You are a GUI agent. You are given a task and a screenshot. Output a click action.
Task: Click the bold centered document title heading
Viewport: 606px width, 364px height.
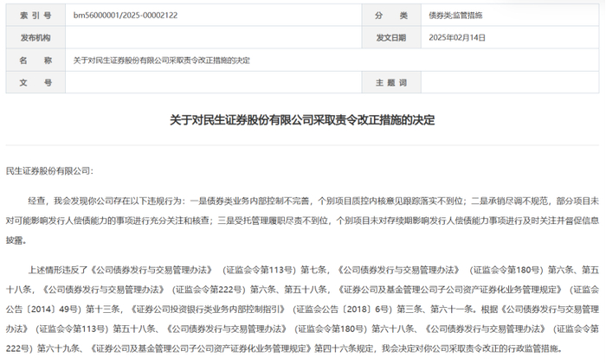pos(302,119)
